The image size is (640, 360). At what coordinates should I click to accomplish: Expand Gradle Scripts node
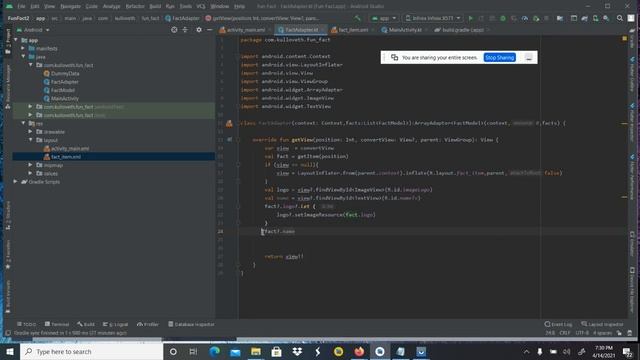[x=16, y=182]
